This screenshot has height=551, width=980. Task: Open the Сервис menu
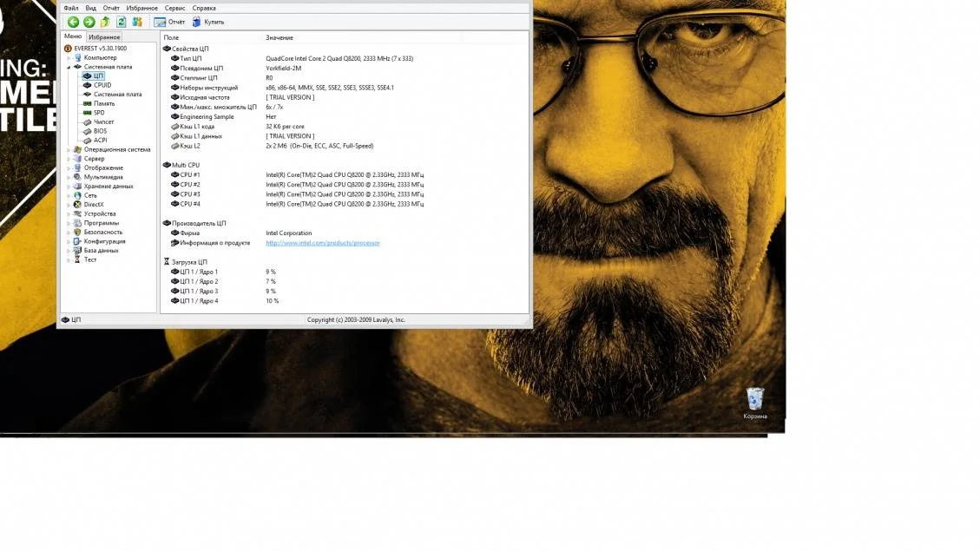[175, 8]
